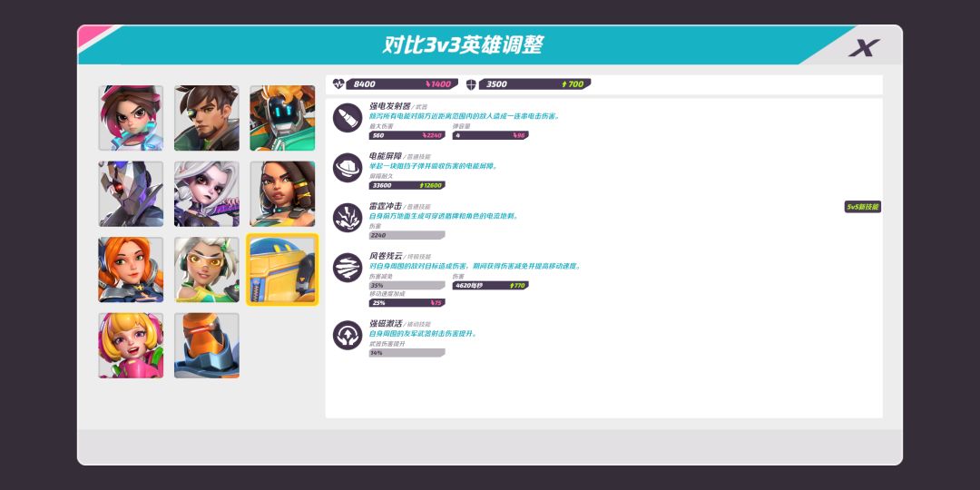
Task: Select the orange-haired female hero portrait
Action: (x=131, y=269)
